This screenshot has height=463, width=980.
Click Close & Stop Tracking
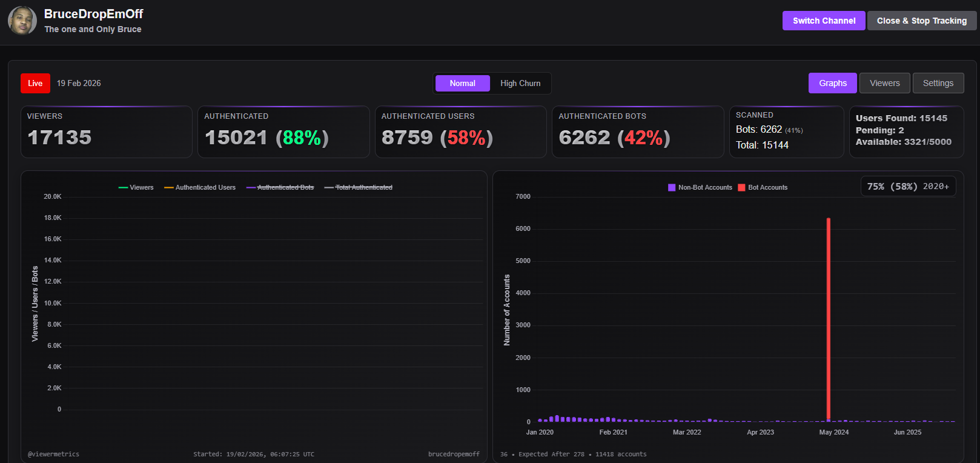click(922, 21)
